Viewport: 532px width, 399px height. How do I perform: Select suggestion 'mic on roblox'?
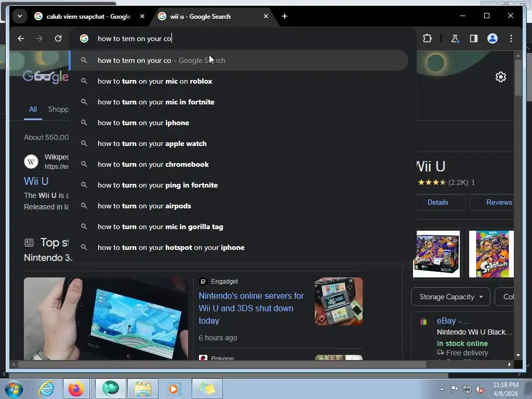[238, 81]
